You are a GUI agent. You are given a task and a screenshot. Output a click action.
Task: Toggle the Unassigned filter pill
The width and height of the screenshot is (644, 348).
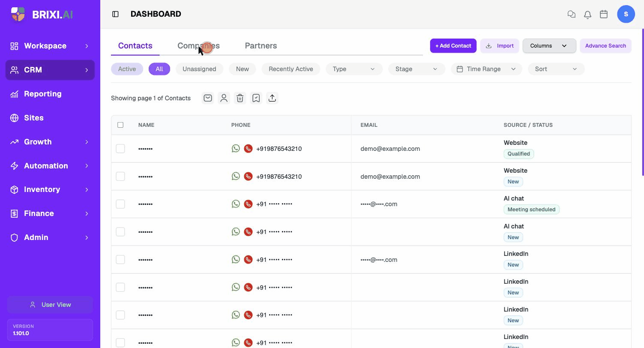pos(199,69)
